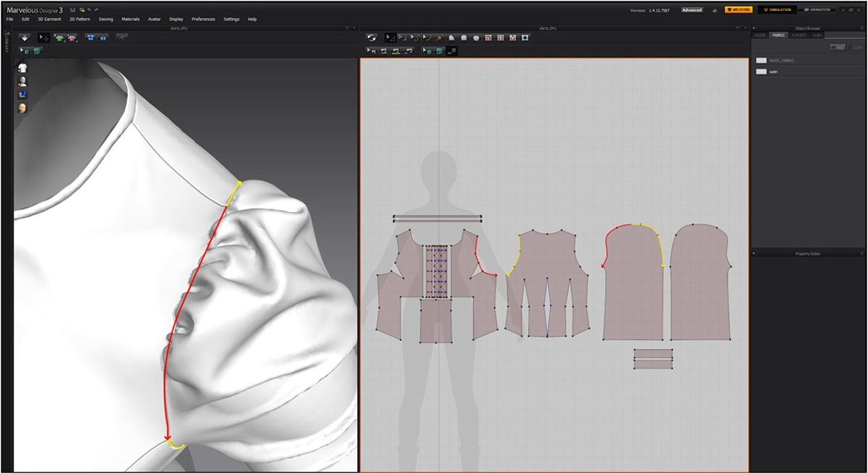The image size is (868, 474).
Task: Open the Preferences menu
Action: (x=203, y=20)
